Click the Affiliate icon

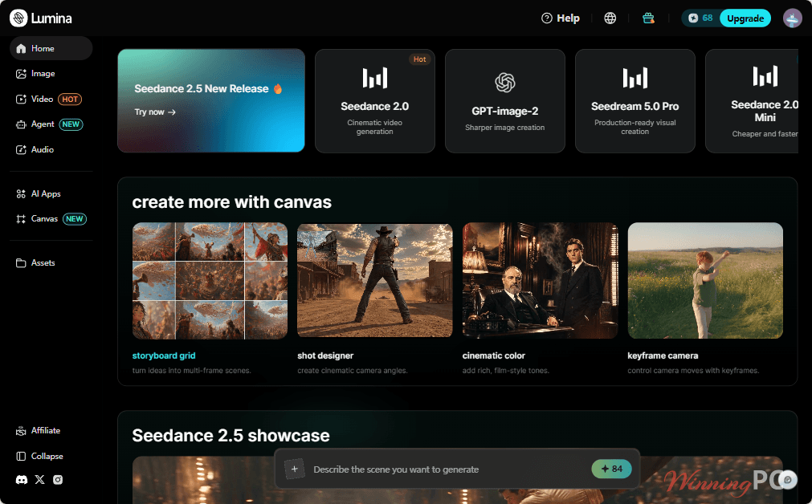tap(21, 430)
